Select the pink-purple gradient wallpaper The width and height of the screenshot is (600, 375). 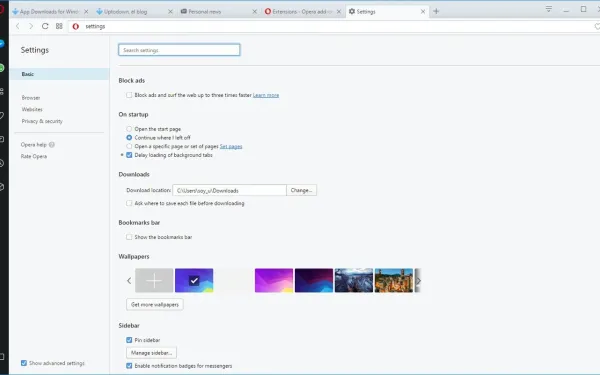[x=274, y=280]
